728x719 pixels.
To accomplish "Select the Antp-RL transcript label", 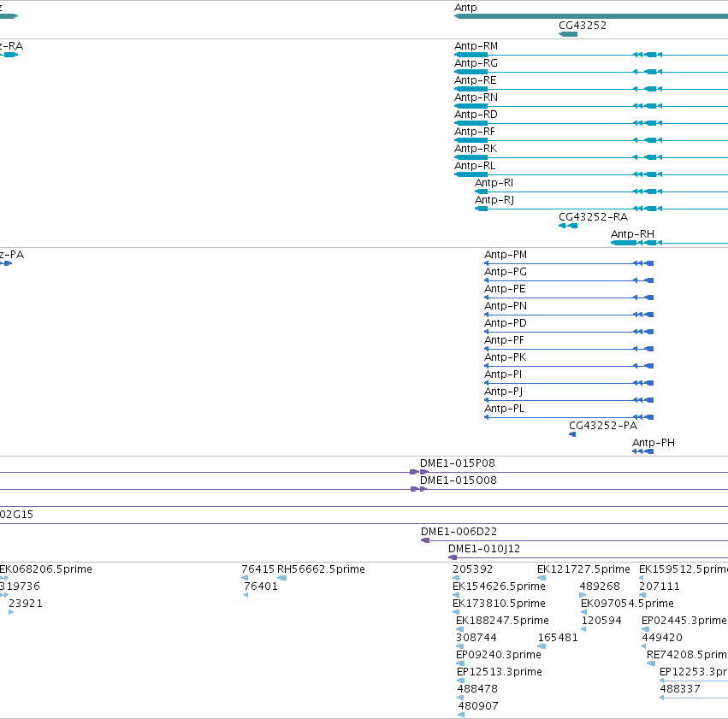I will (x=475, y=166).
